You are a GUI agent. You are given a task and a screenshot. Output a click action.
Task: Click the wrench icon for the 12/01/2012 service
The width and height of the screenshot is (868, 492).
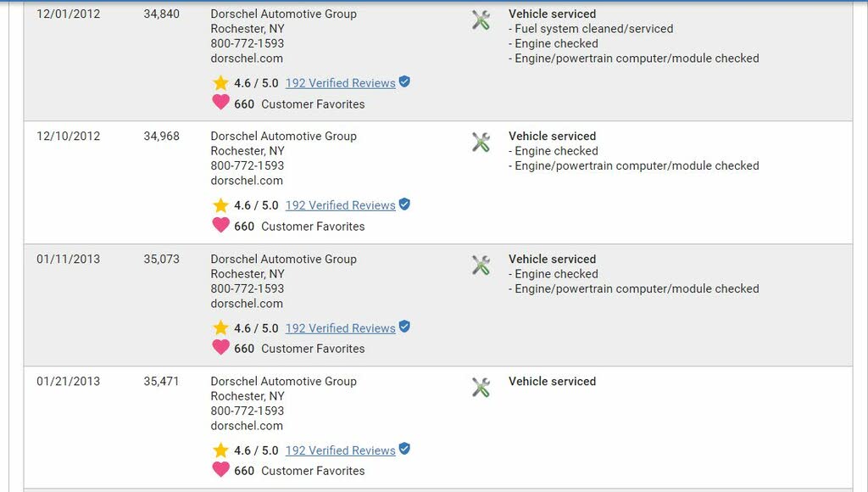click(481, 20)
